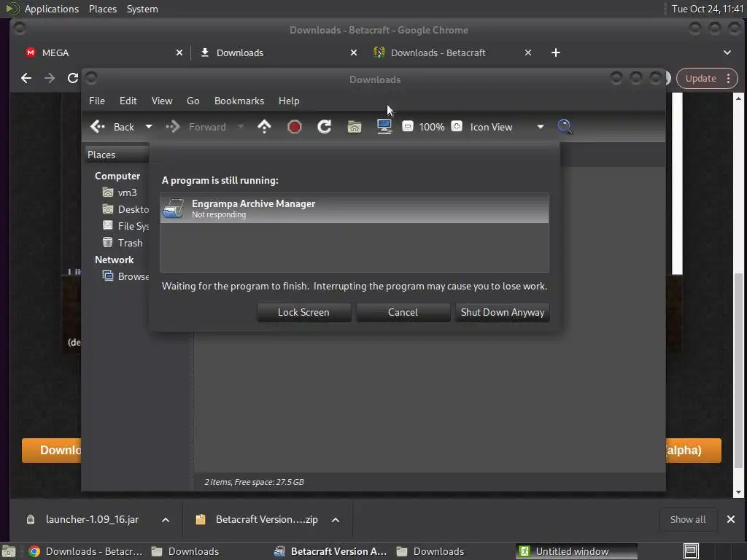Click Show all downloads button
Viewport: 747px width, 560px height.
point(688,519)
